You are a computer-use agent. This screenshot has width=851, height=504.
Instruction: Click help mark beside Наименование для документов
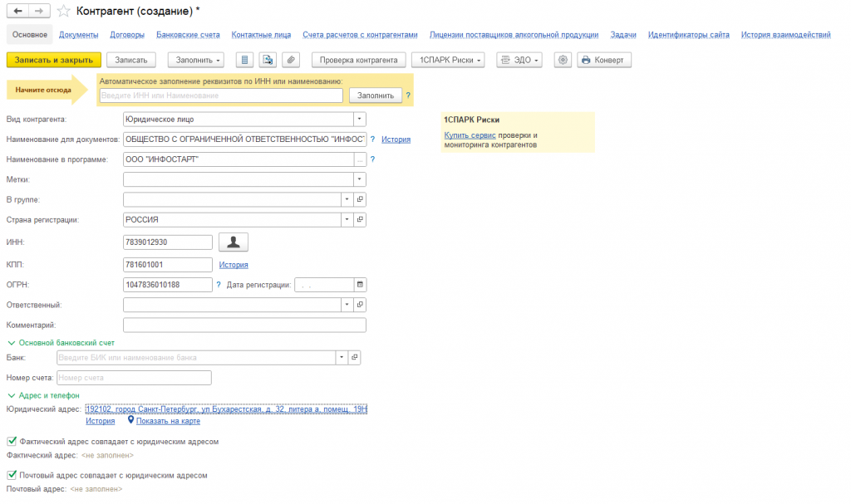tap(372, 139)
